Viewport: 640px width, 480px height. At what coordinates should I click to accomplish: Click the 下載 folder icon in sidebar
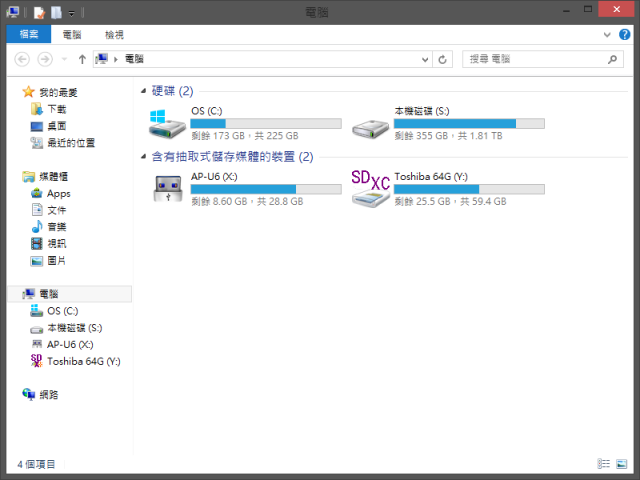click(x=37, y=109)
